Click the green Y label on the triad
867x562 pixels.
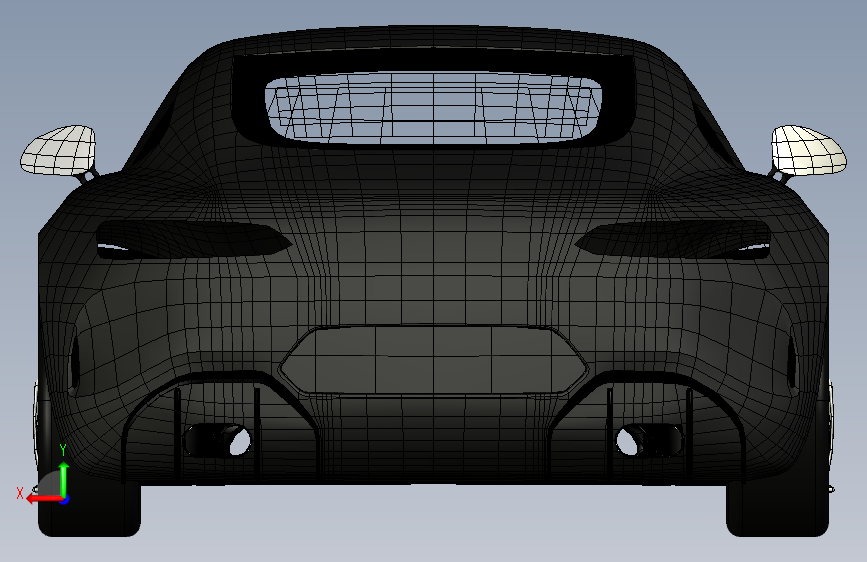point(63,450)
